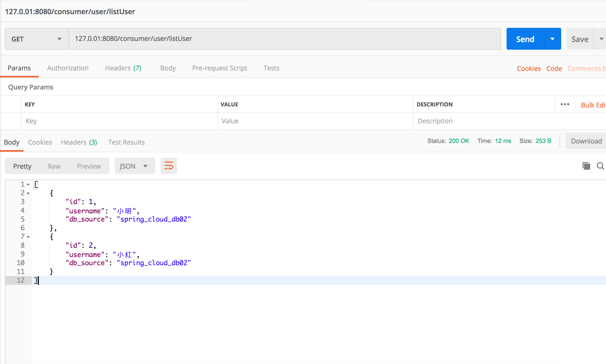Switch to Preview view mode
The image size is (606, 364).
(x=89, y=166)
